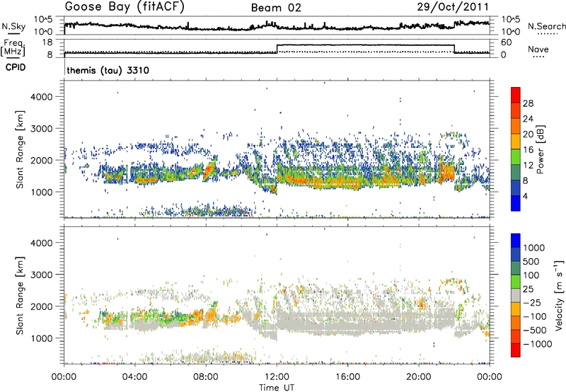Click the red segment atop the Power color bar

(x=516, y=95)
